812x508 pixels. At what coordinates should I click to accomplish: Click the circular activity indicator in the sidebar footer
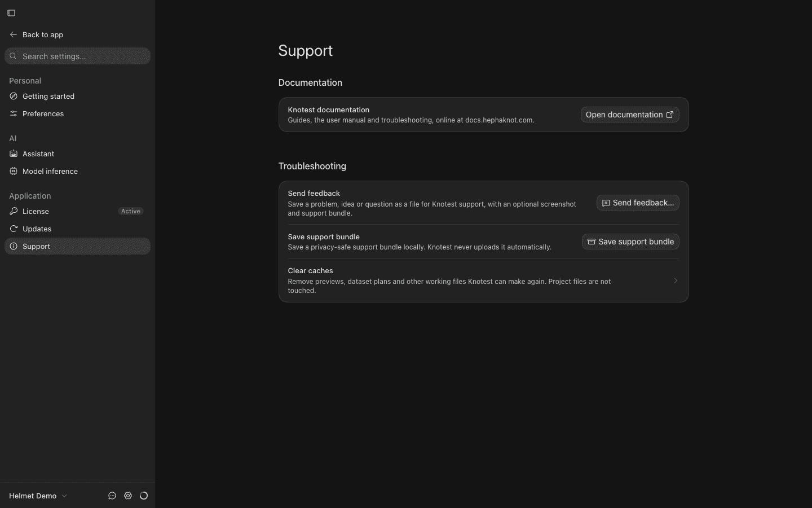[x=144, y=496]
